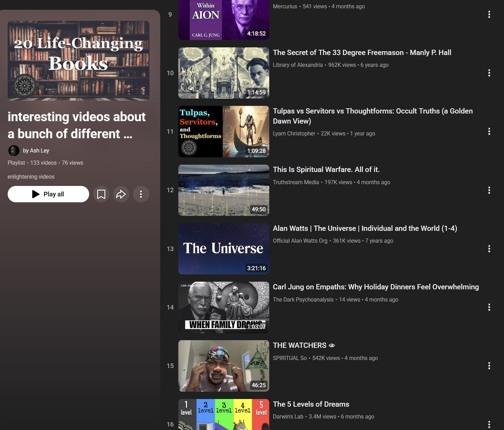Play the 20 Life-Changing Books playlist cover
Image resolution: width=504 pixels, height=430 pixels.
pyautogui.click(x=78, y=61)
